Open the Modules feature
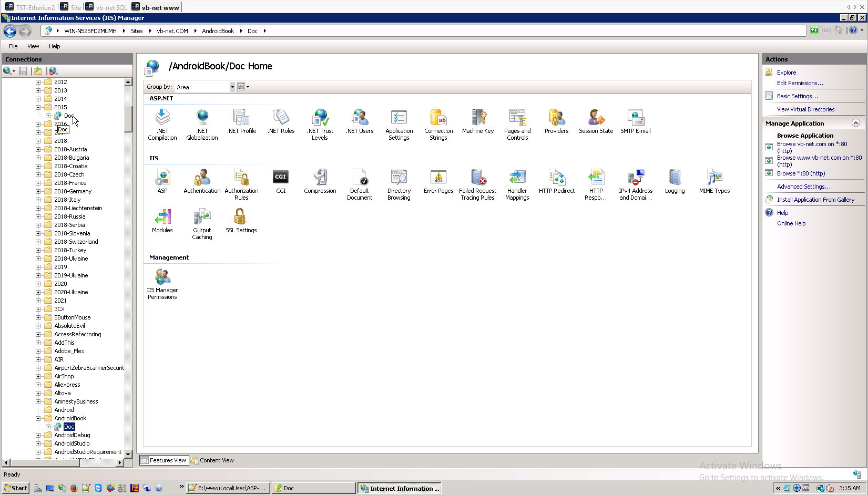This screenshot has width=868, height=496. [x=162, y=221]
